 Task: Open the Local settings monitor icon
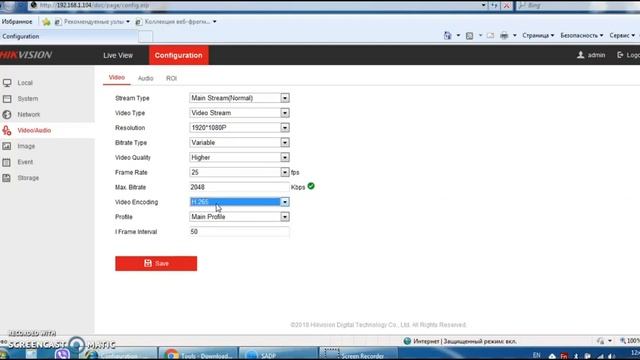click(7, 83)
